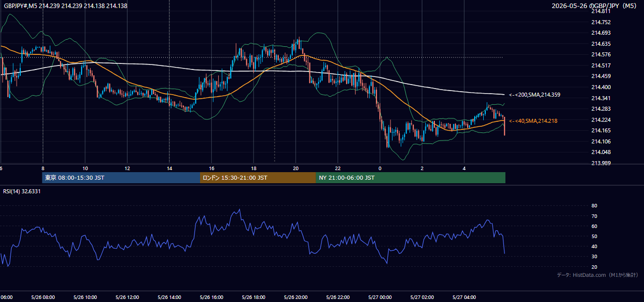Select RSI scale level 50
This screenshot has width=644, height=302.
click(x=594, y=237)
